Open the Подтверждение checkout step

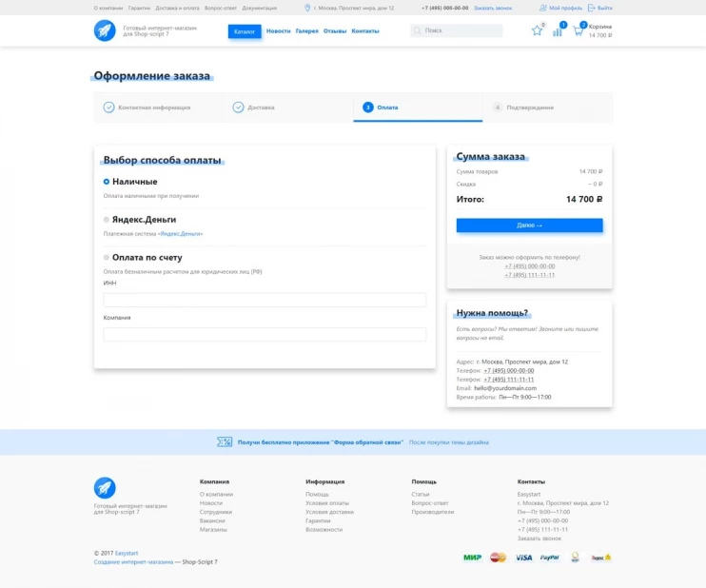[529, 108]
